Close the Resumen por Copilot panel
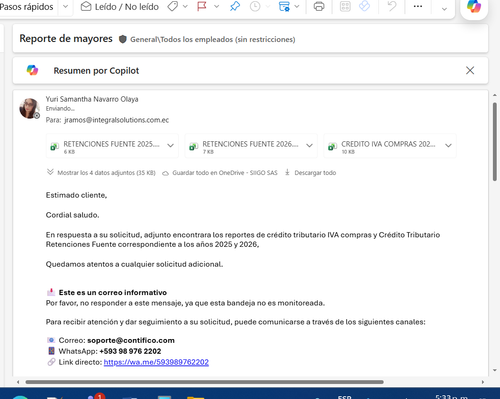The width and height of the screenshot is (500, 399). pyautogui.click(x=470, y=70)
